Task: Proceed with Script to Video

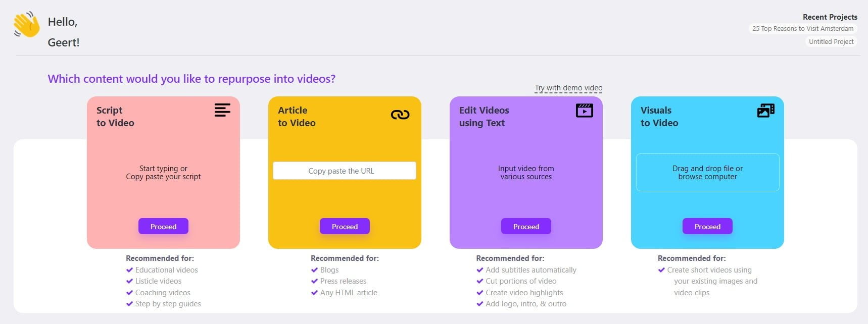Action: [x=163, y=226]
